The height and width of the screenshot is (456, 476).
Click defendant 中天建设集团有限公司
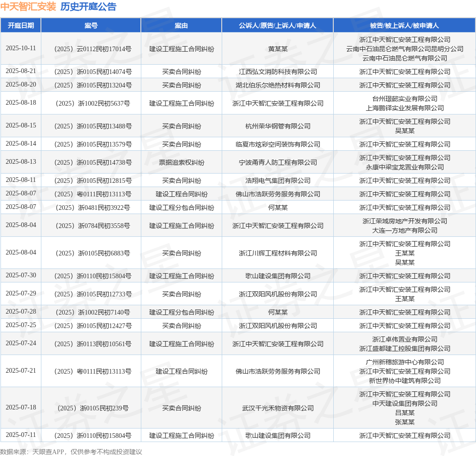pyautogui.click(x=405, y=403)
